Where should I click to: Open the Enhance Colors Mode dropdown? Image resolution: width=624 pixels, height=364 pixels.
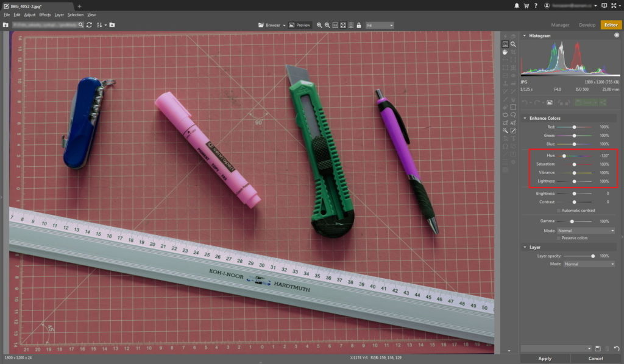point(586,231)
